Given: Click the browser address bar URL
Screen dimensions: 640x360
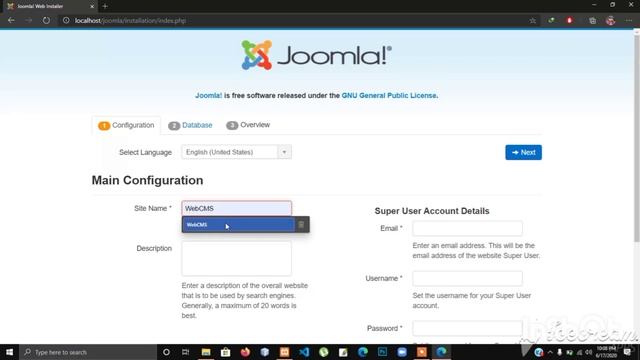Looking at the screenshot, I should pos(130,20).
